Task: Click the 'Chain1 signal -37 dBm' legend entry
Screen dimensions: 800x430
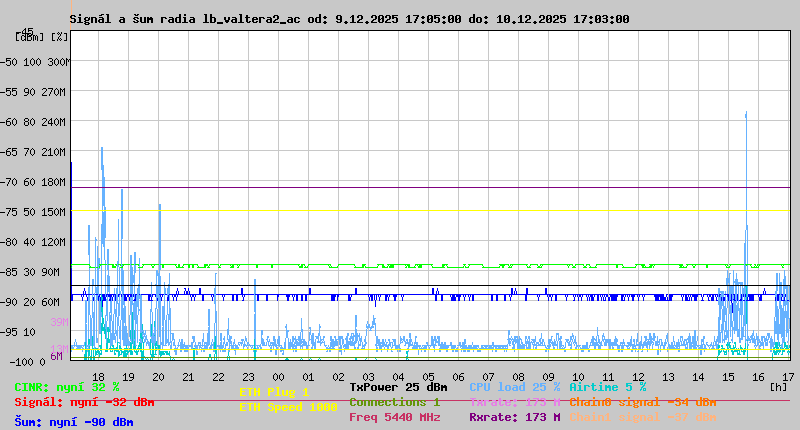Action: (642, 417)
